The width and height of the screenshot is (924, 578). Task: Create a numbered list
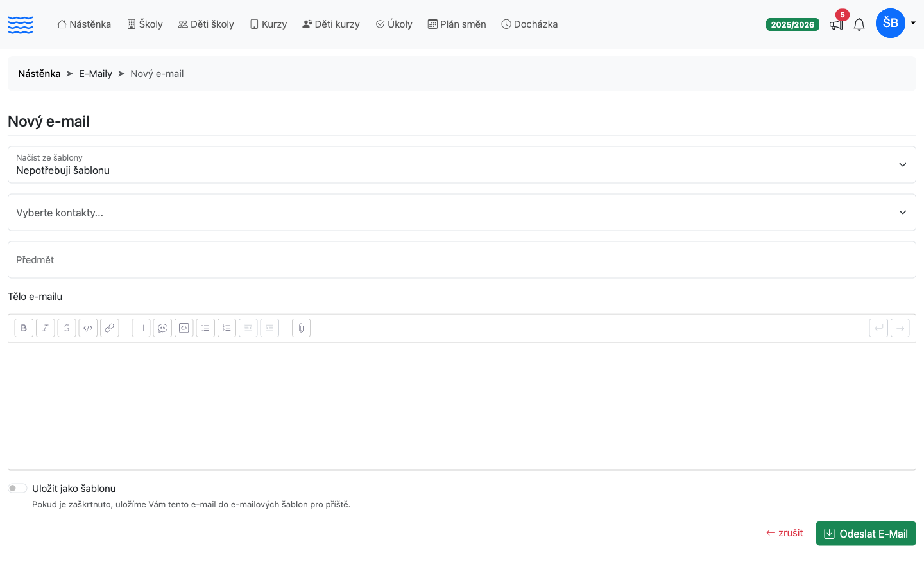(x=227, y=328)
